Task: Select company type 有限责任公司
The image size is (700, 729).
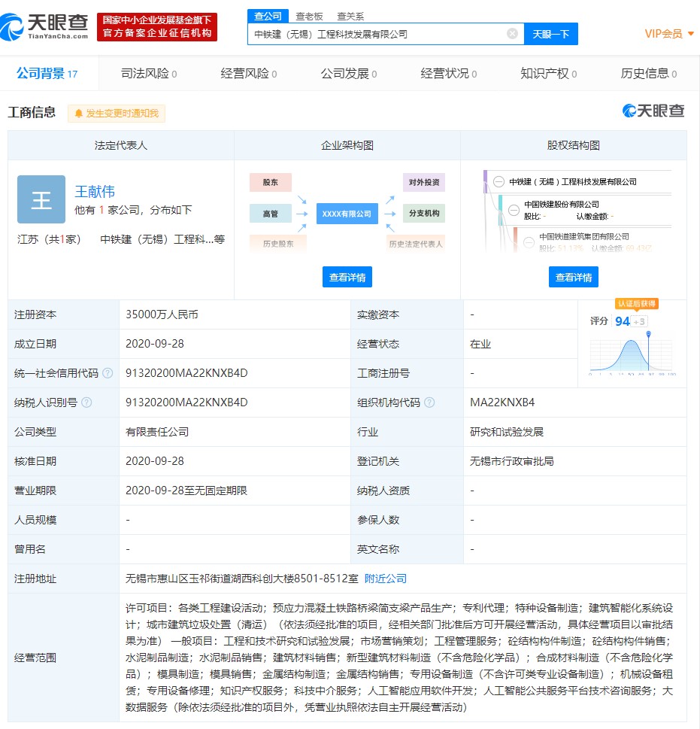Action: [157, 432]
